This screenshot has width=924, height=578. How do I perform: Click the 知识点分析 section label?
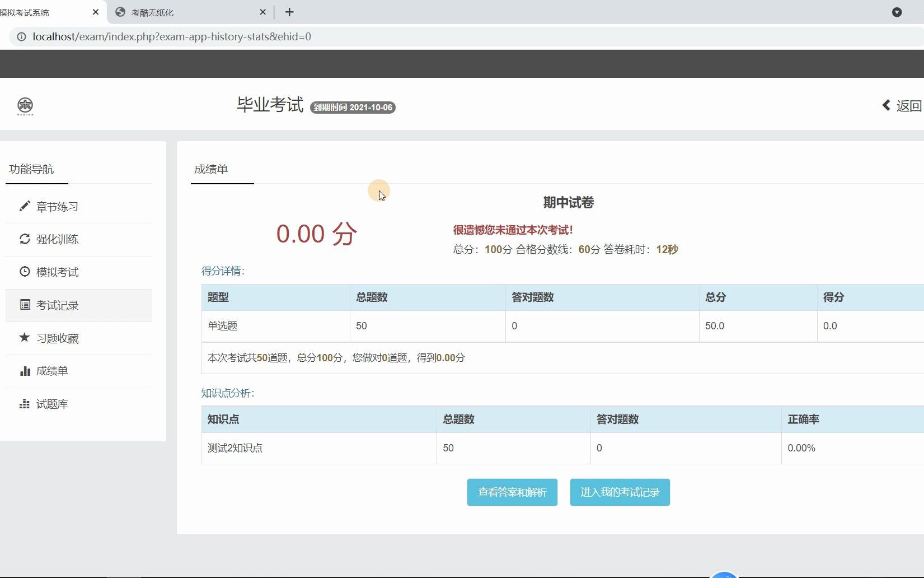click(x=228, y=393)
